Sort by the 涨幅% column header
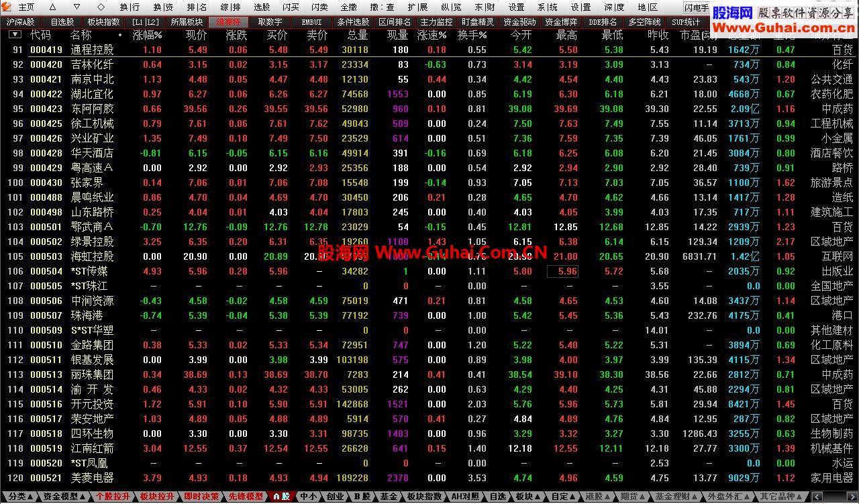Image resolution: width=859 pixels, height=504 pixels. [x=147, y=35]
